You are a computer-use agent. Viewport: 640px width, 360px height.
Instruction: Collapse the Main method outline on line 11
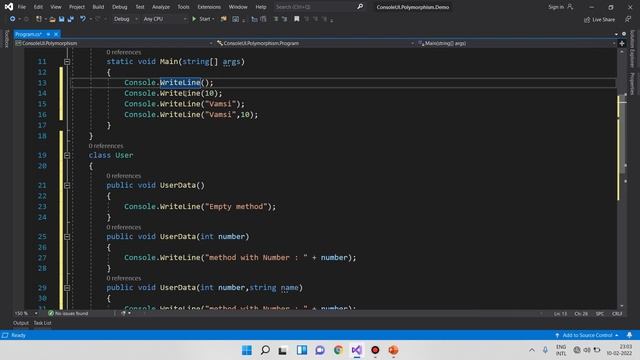point(67,62)
